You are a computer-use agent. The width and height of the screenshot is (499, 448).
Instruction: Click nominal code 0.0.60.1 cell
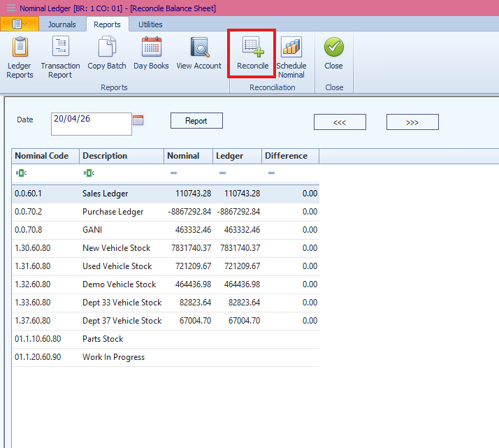coord(45,194)
